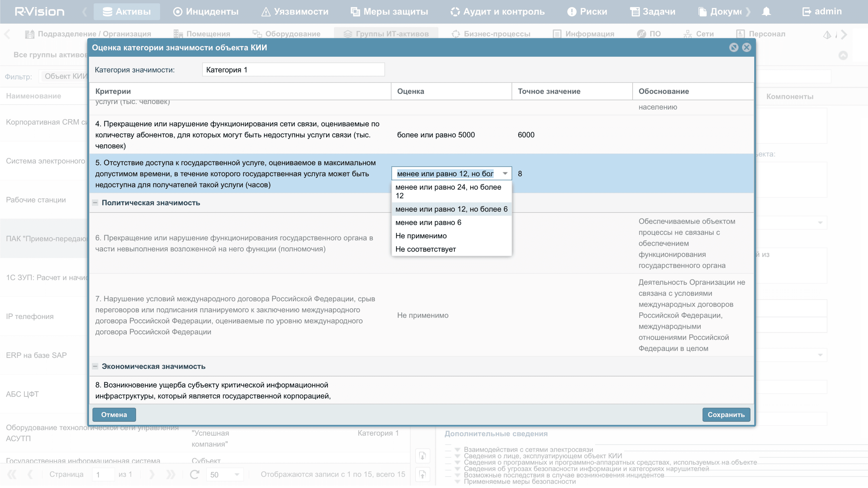The height and width of the screenshot is (488, 868).
Task: Click the admin logout icon
Action: [806, 12]
